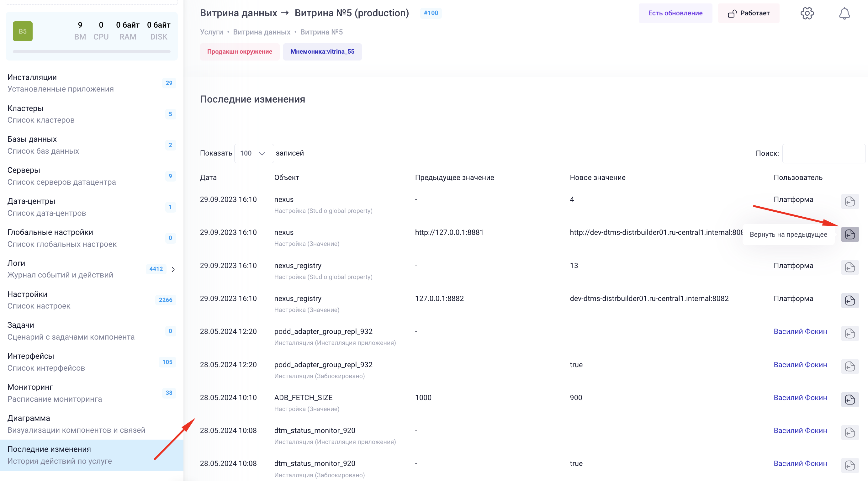
Task: Click the Работает status button
Action: click(749, 13)
